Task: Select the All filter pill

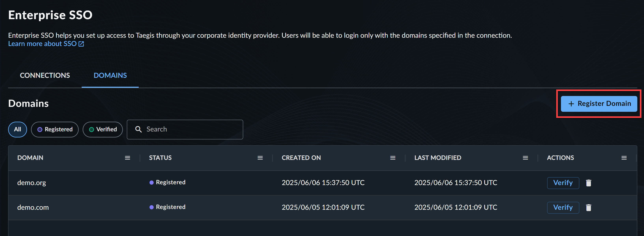Action: click(17, 129)
